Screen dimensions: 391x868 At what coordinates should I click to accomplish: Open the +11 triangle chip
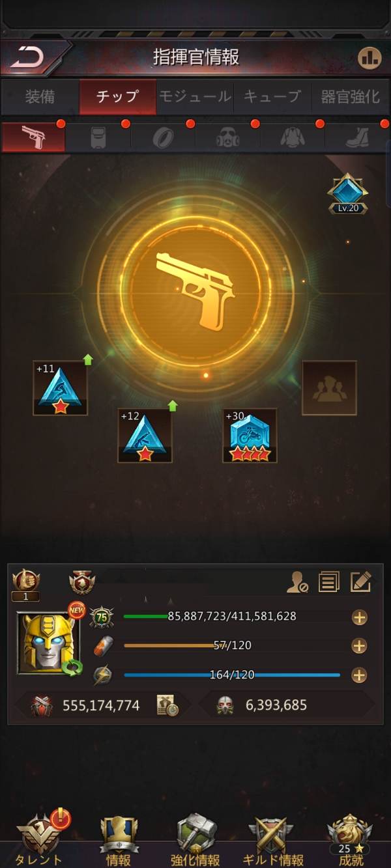click(61, 387)
